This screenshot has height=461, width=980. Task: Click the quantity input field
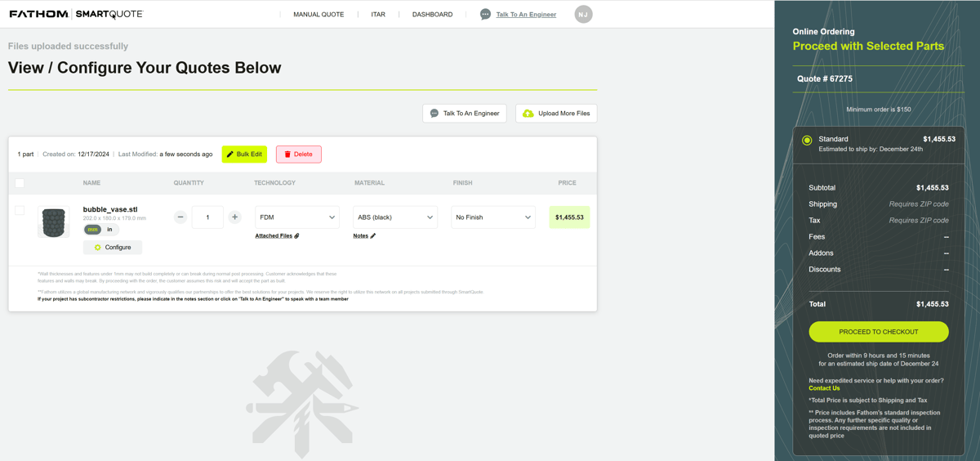click(207, 217)
